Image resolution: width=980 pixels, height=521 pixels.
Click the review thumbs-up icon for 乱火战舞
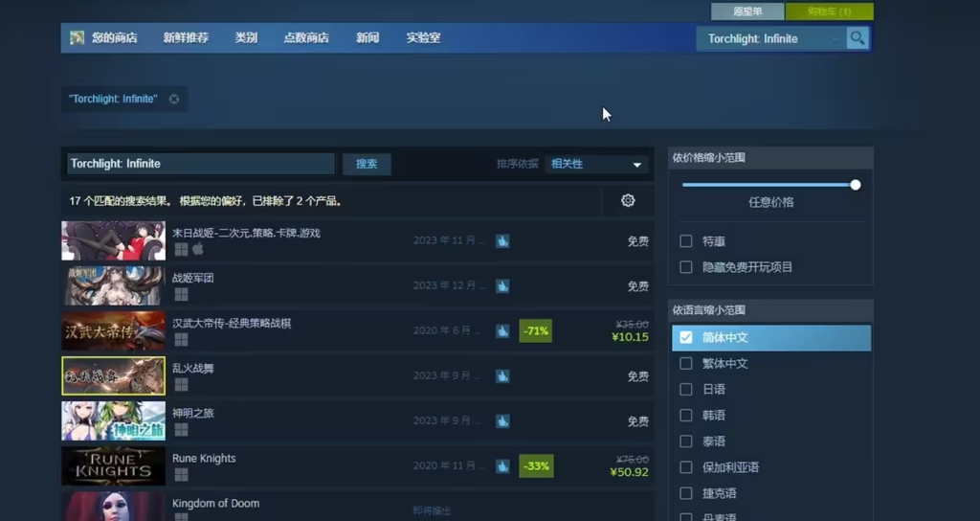point(502,375)
